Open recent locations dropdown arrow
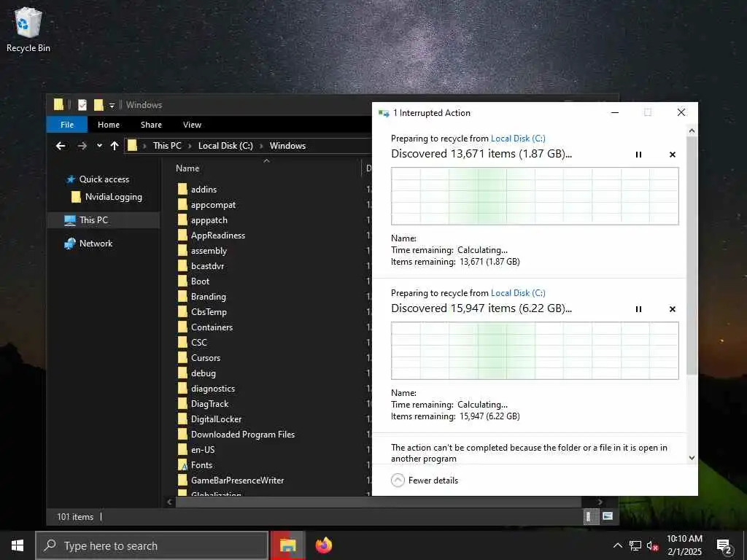 tap(99, 146)
